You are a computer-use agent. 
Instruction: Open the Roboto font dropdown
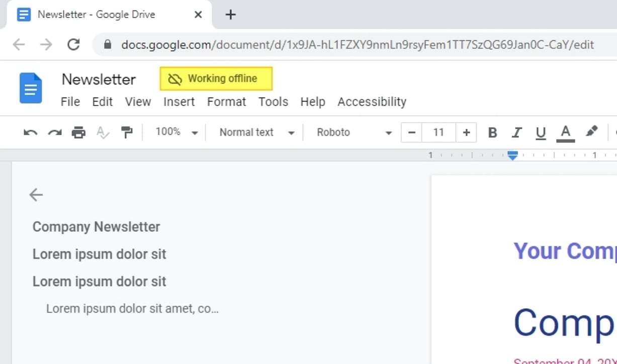352,132
